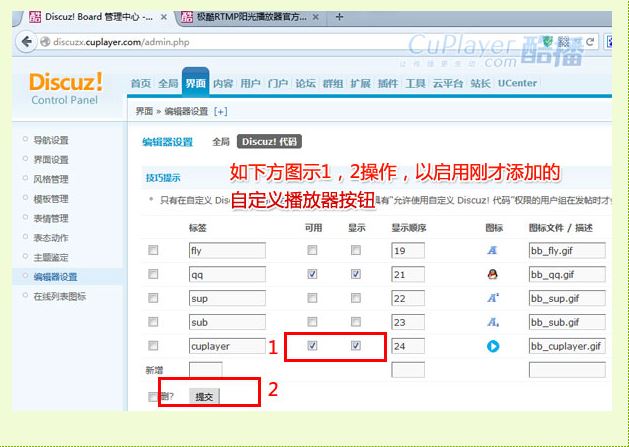Click the new tag input beside 新增

point(205,370)
